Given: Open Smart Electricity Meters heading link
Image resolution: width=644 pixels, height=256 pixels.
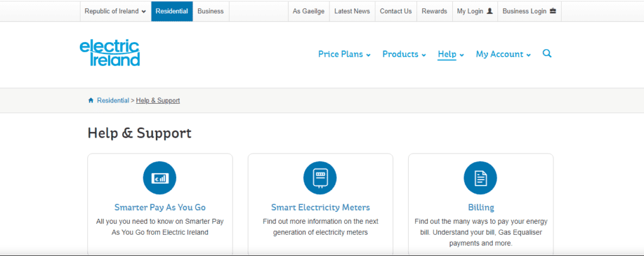Looking at the screenshot, I should [320, 207].
